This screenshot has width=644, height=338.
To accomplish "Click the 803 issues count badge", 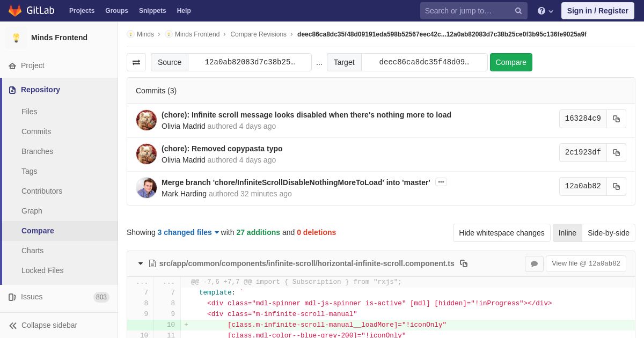I will 101,297.
